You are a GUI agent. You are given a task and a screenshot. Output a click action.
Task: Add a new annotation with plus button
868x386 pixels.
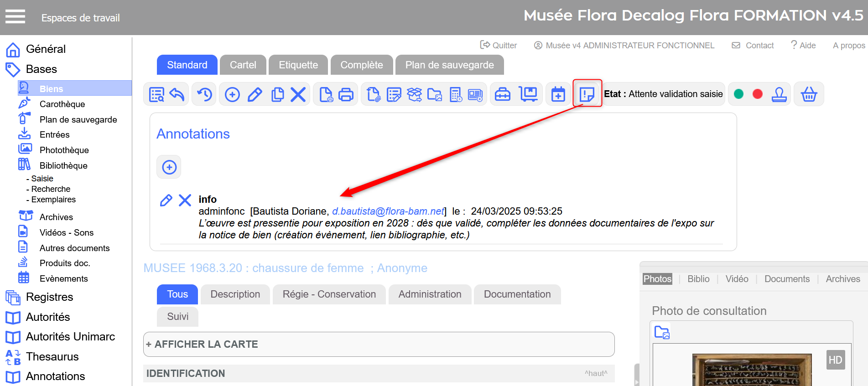point(169,167)
